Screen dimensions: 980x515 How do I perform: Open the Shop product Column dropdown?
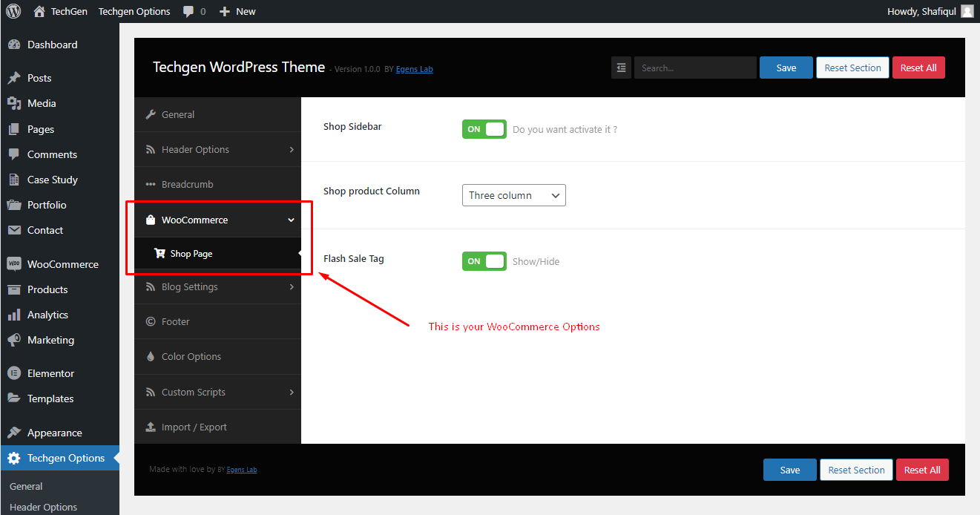coord(514,195)
